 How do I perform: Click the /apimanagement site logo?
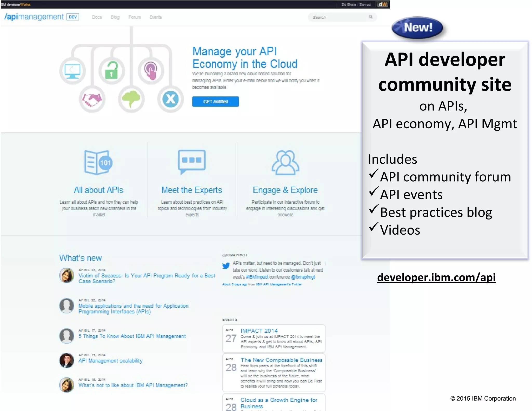click(34, 17)
